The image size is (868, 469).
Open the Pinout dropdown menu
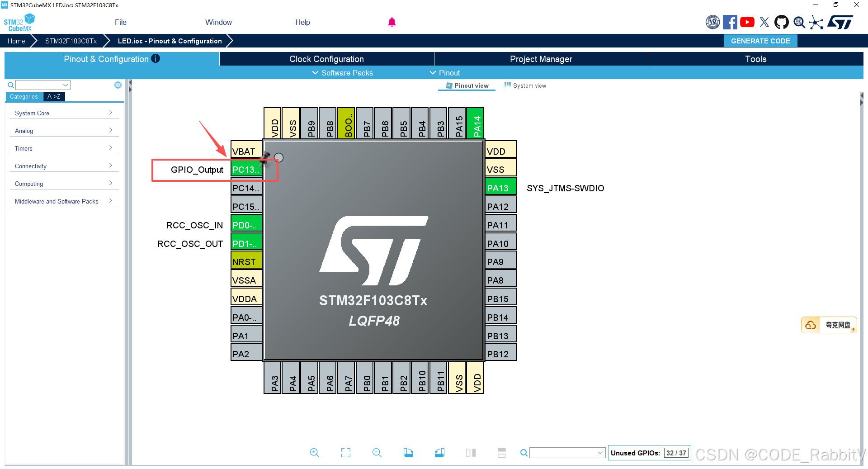pyautogui.click(x=445, y=73)
